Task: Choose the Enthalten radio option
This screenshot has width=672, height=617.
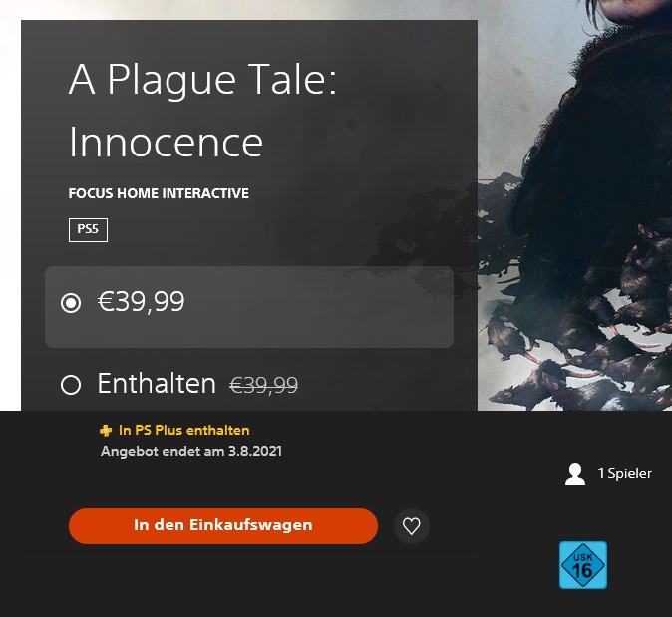Action: click(71, 385)
